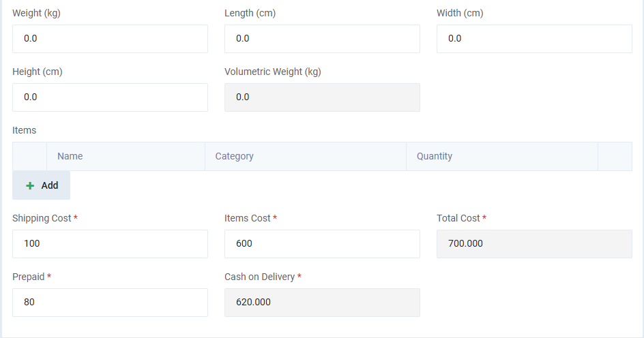Click into the Length (cm) field
Image resolution: width=644 pixels, height=338 pixels.
pyautogui.click(x=322, y=39)
